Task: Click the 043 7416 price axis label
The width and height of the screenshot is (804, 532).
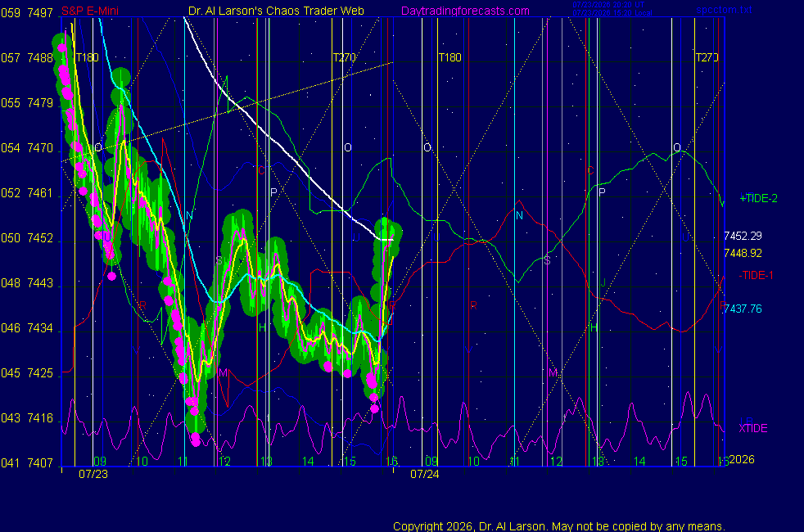Action: [27, 418]
